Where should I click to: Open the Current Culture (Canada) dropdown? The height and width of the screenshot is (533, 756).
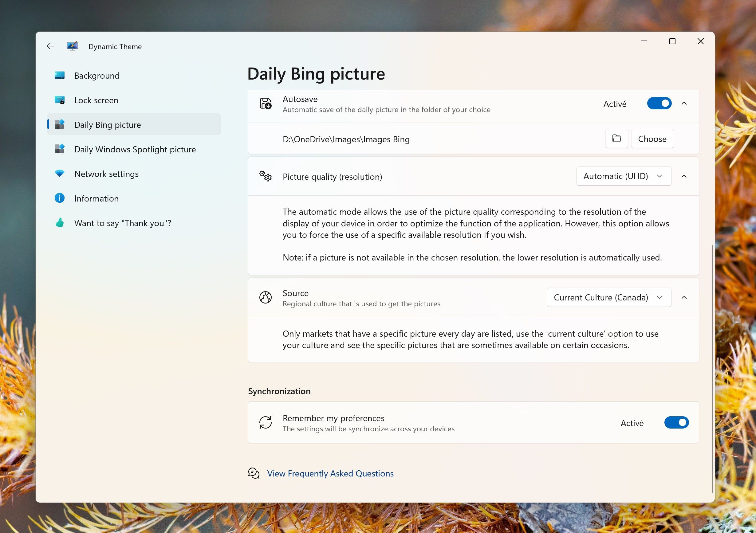coord(609,298)
